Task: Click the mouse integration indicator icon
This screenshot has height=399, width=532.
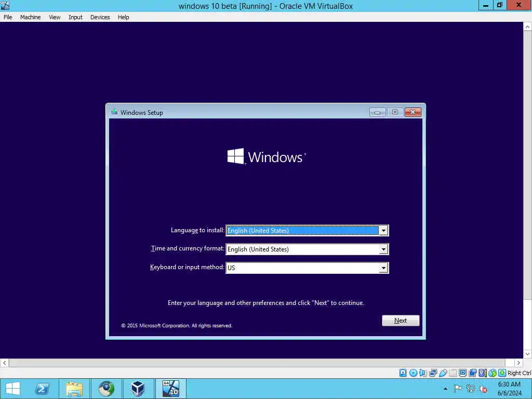Action: click(x=493, y=373)
